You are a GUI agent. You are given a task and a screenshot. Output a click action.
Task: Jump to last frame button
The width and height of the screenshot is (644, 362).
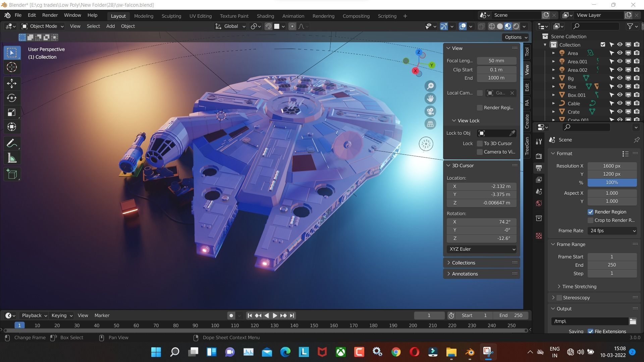click(292, 315)
